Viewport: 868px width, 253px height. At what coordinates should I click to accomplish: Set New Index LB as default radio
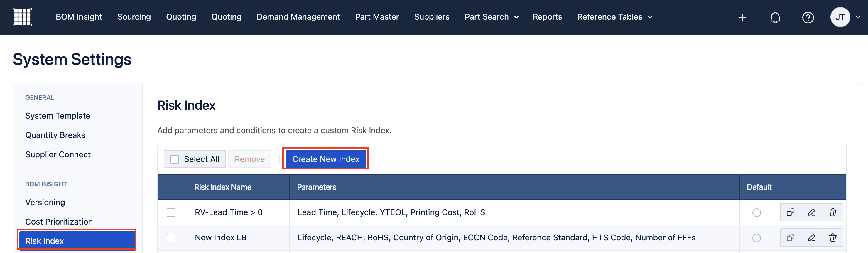pos(756,238)
